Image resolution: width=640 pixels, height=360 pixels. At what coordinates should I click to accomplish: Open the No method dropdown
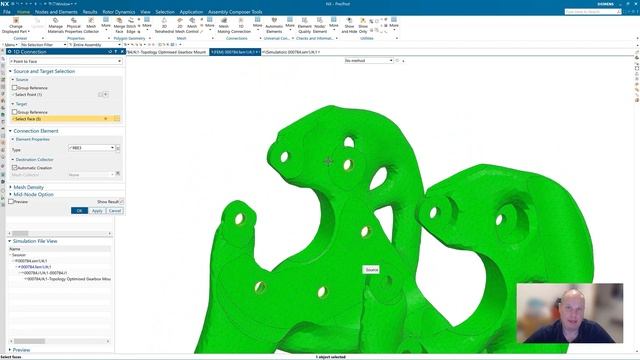[x=368, y=60]
